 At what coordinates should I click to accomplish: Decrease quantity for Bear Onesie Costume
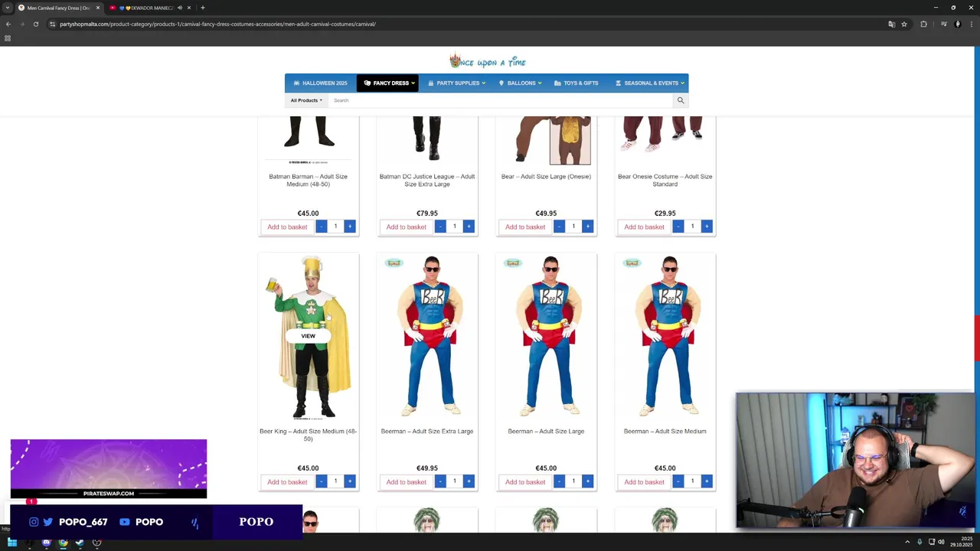pyautogui.click(x=678, y=227)
